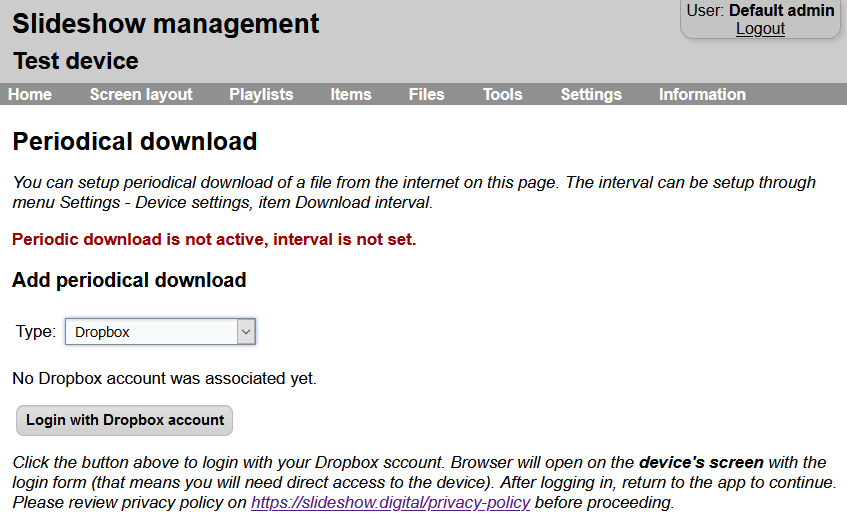Image resolution: width=847 pixels, height=517 pixels.
Task: Open the Home menu item
Action: (x=30, y=94)
